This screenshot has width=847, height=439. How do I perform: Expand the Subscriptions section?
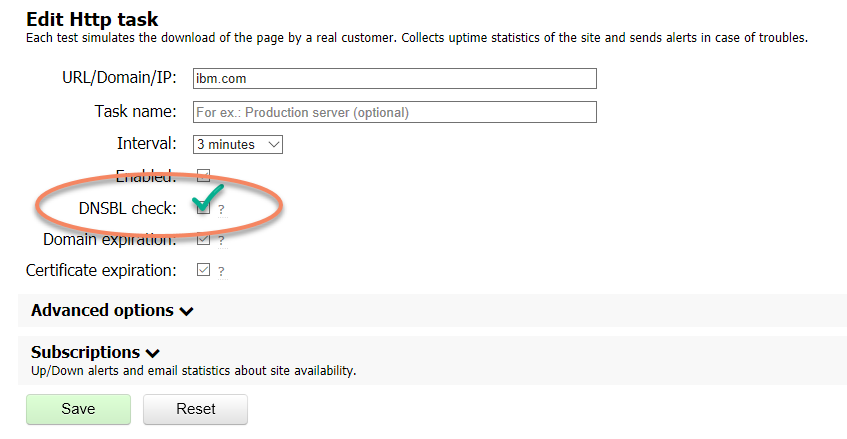pos(95,352)
